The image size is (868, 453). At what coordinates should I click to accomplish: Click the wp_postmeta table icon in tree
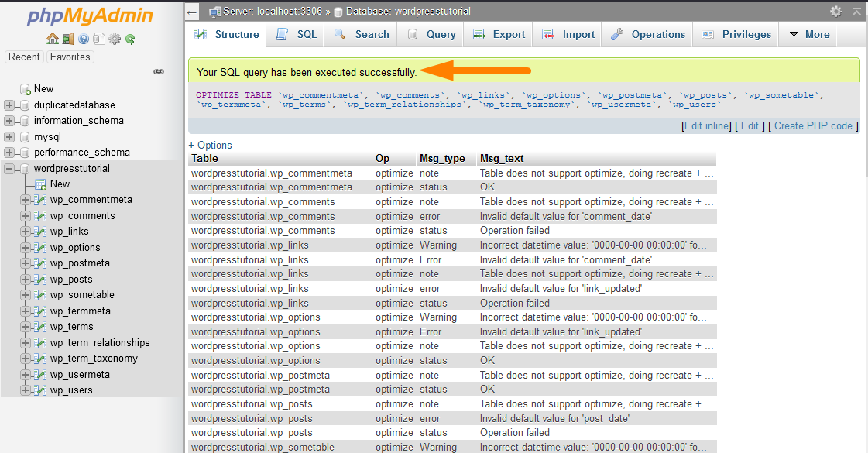[x=39, y=263]
